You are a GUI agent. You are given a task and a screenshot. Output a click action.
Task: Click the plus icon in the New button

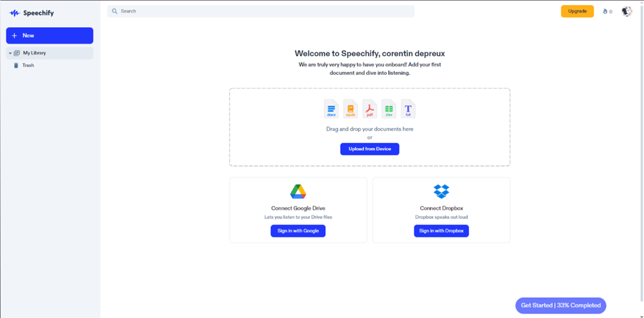click(x=14, y=36)
